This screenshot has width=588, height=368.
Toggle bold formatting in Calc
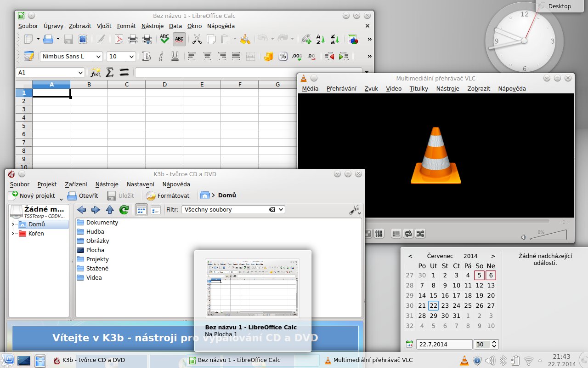(147, 57)
